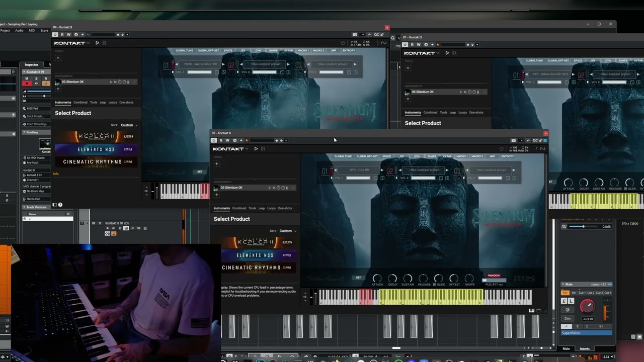Open the library browser icon in 04 Kontakt header
Screen dimensions: 644x362
point(105,43)
